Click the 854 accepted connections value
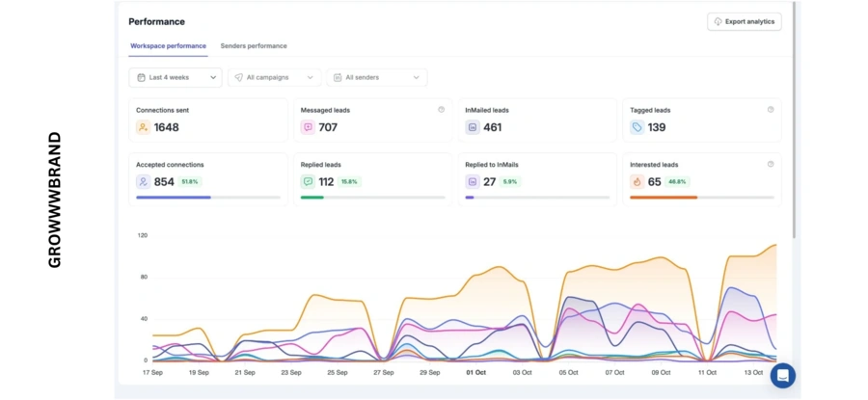 pos(164,181)
